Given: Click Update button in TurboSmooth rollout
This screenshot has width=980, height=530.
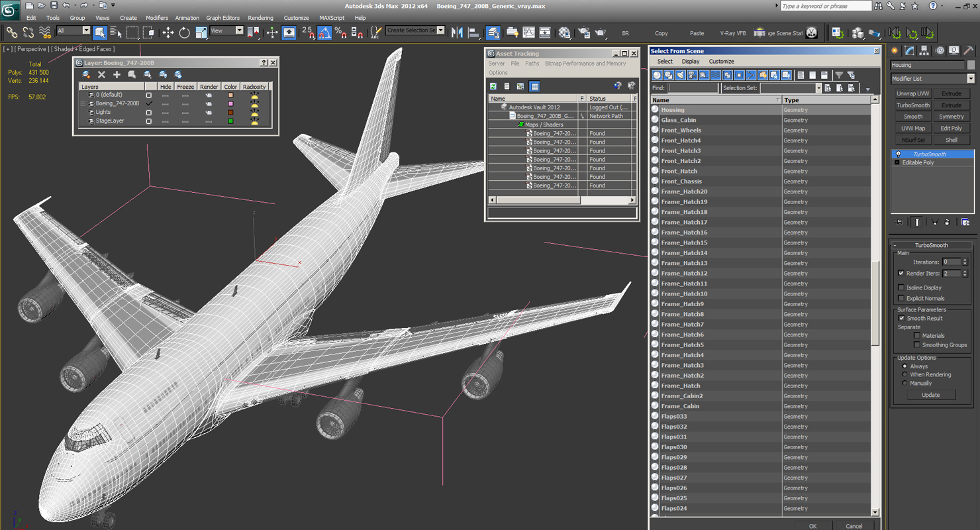Looking at the screenshot, I should coord(930,395).
